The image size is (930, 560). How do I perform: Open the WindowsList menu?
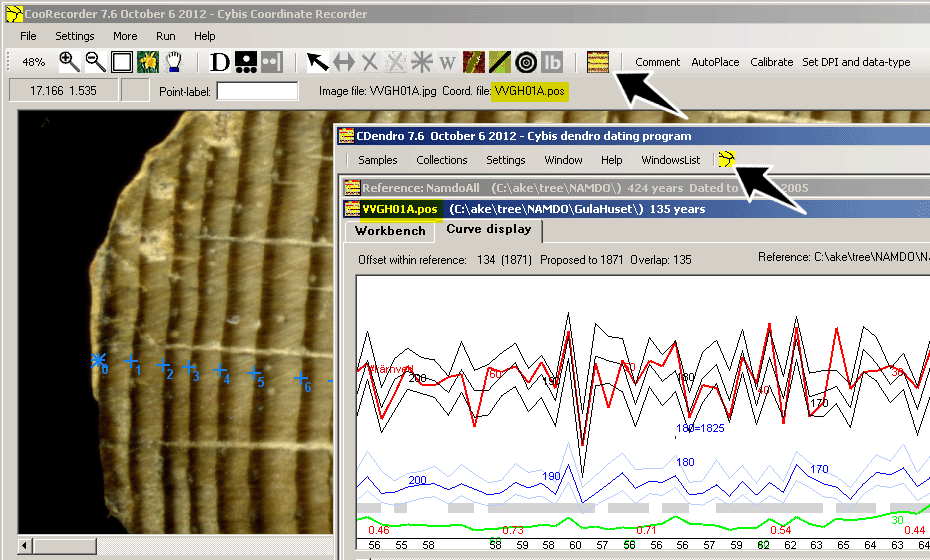point(671,160)
